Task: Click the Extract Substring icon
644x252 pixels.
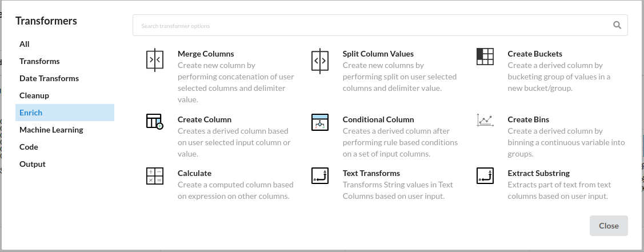Action: click(485, 175)
